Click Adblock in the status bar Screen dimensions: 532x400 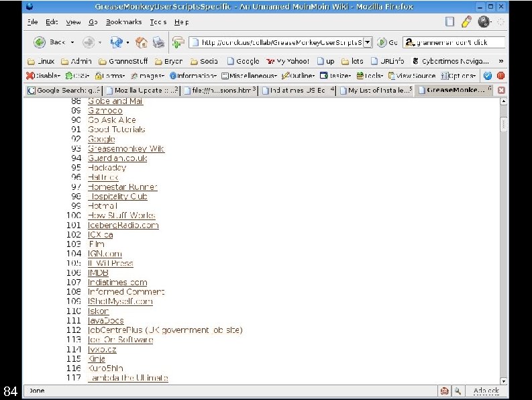486,391
